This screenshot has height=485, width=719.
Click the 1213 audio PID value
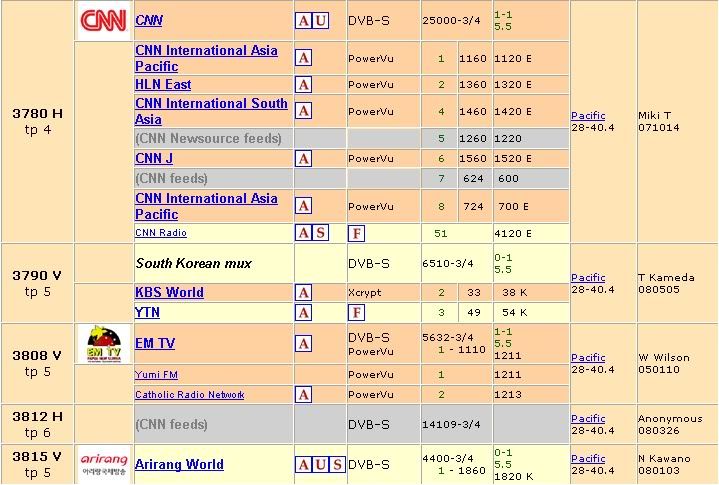(508, 394)
